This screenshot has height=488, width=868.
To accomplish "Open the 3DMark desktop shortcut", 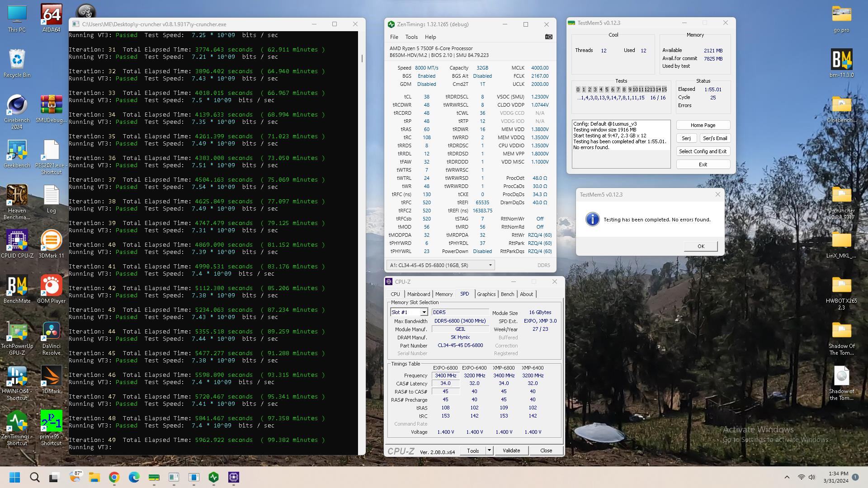I will click(x=51, y=380).
